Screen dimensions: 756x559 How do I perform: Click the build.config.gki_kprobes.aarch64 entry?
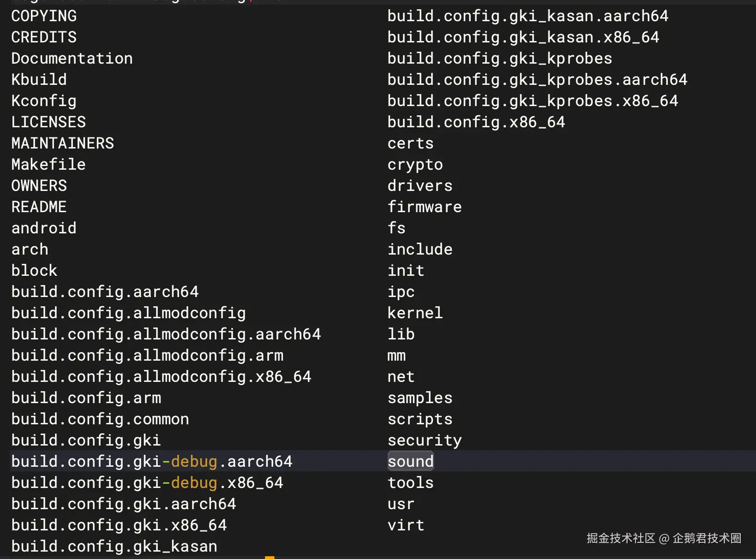tap(537, 80)
